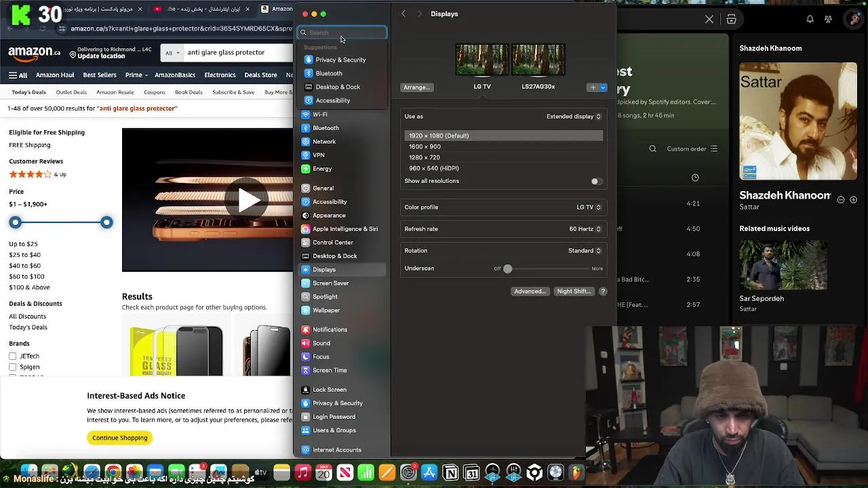The height and width of the screenshot is (488, 868).
Task: Open Spotify Custom order sort dropdown
Action: tap(692, 149)
